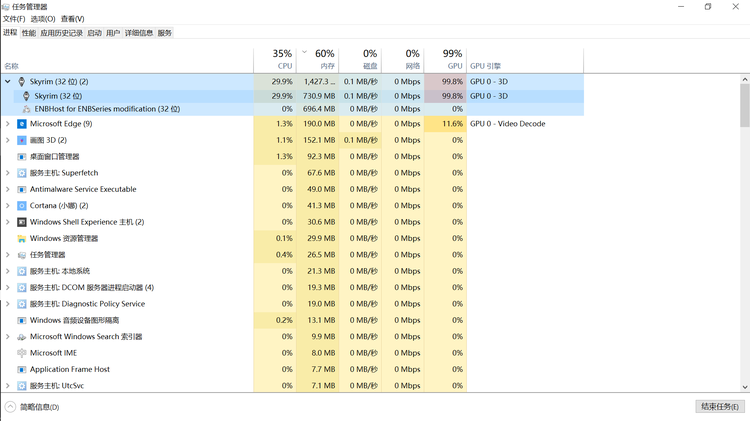Expand Windows Shell Experience 主机 group
Screen dimensions: 750x421
coord(8,222)
